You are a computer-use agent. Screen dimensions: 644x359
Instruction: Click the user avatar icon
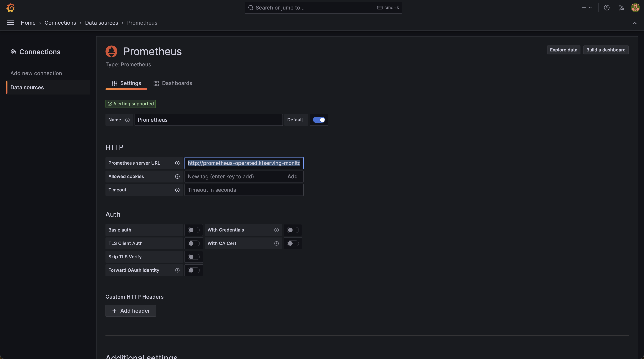pos(635,7)
